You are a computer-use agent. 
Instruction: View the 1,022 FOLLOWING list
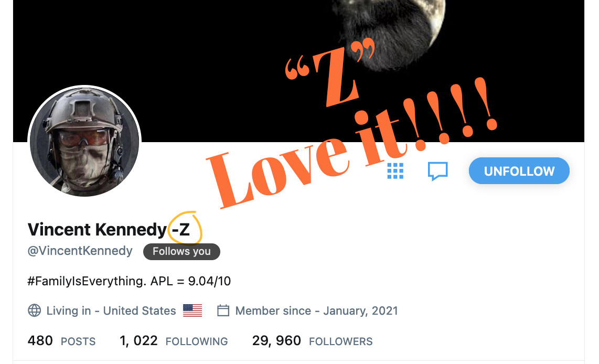point(174,340)
